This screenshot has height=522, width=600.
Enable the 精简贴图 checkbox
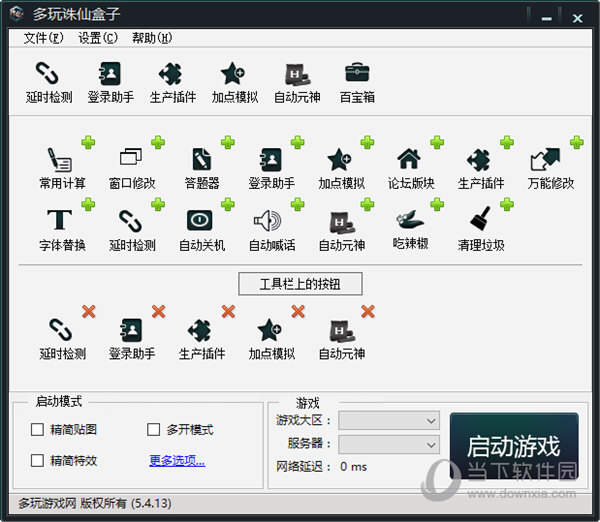pos(37,429)
